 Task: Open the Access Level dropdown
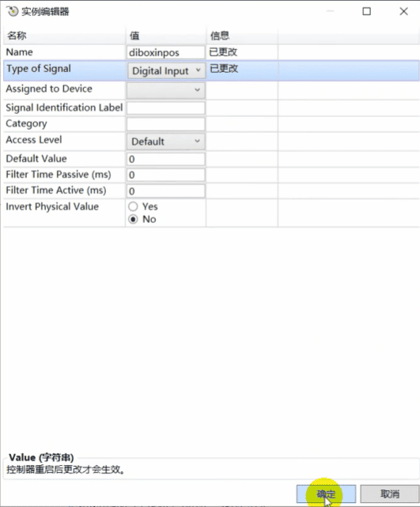[x=166, y=142]
